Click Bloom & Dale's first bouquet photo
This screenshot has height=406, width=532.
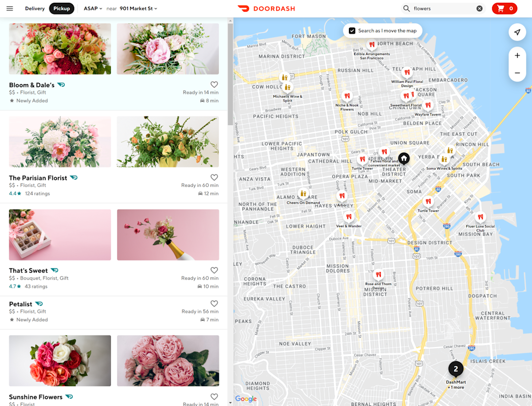[x=60, y=49]
